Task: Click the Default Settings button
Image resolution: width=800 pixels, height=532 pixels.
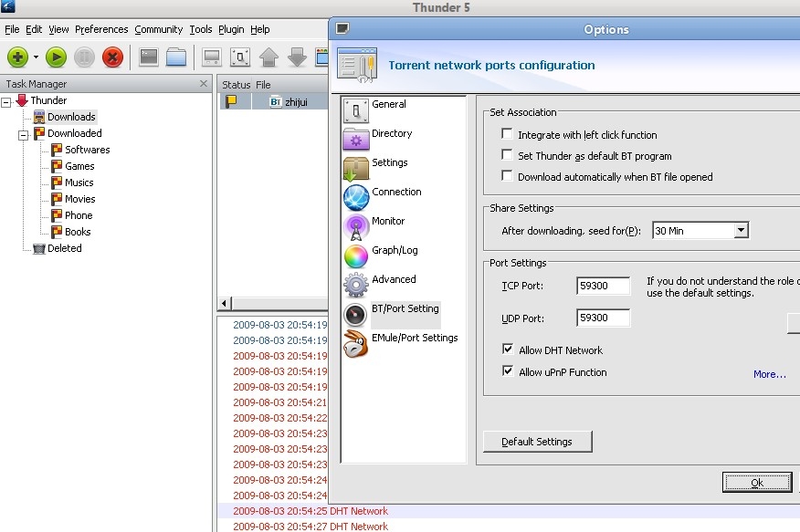Action: (537, 442)
